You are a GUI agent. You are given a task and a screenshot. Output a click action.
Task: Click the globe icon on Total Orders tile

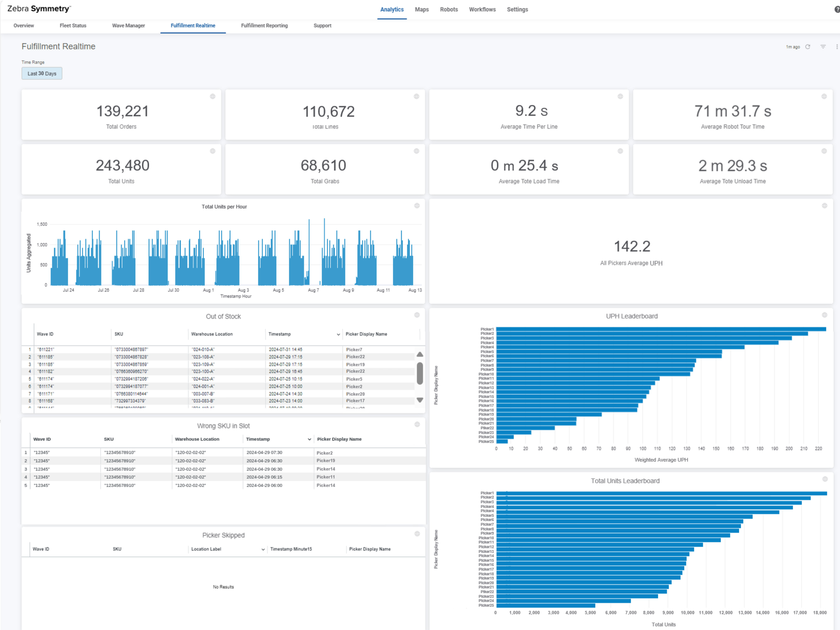point(213,96)
